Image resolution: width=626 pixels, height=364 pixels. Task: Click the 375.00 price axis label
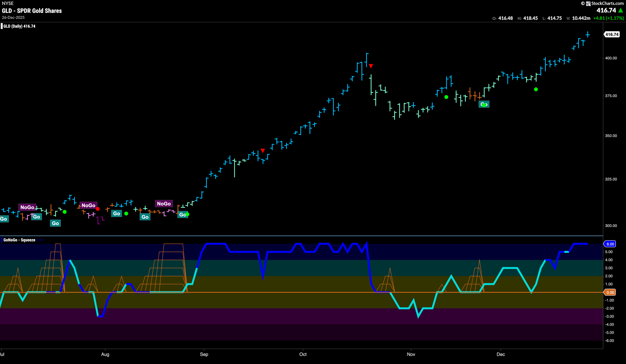pos(611,96)
